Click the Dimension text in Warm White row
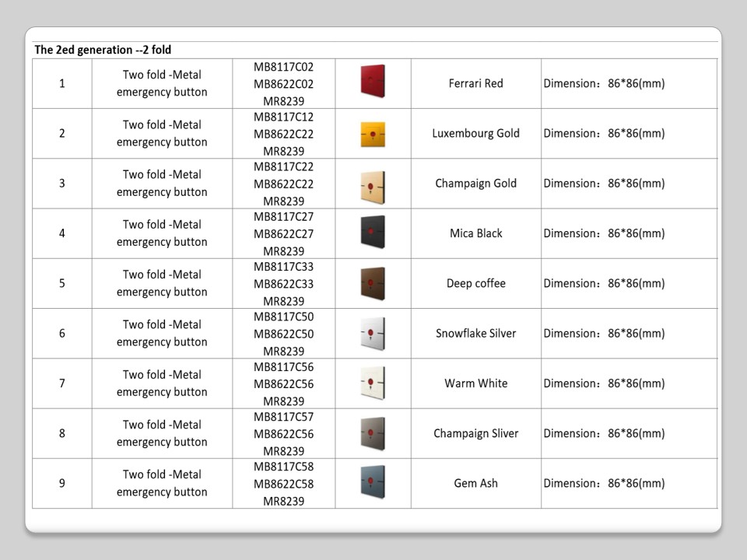This screenshot has height=560, width=747. pos(604,383)
